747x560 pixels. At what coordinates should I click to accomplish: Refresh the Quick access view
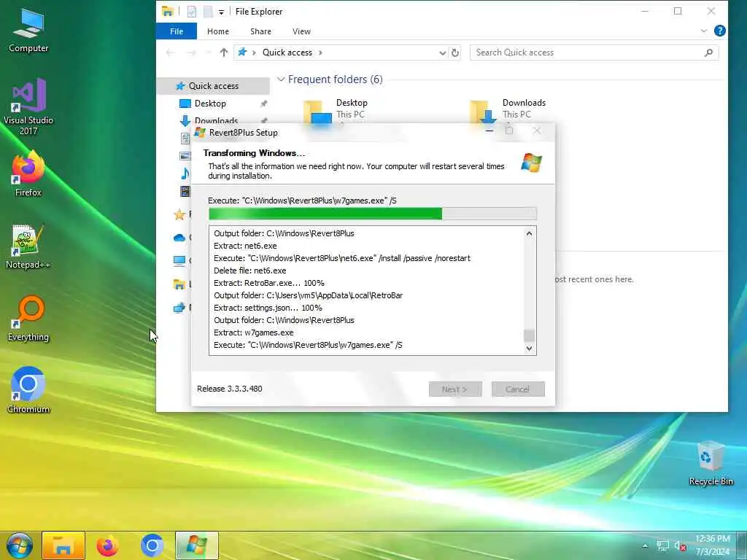[x=455, y=52]
